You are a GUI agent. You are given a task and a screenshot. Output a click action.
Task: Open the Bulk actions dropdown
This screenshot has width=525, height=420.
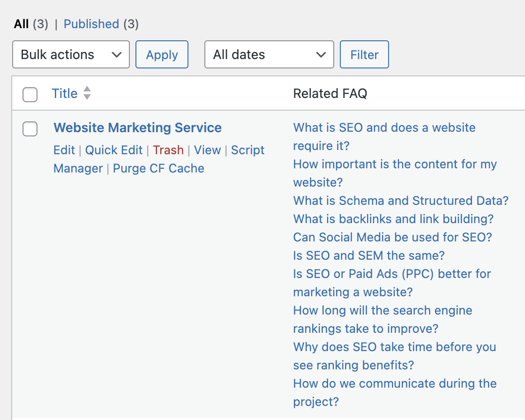pos(71,55)
